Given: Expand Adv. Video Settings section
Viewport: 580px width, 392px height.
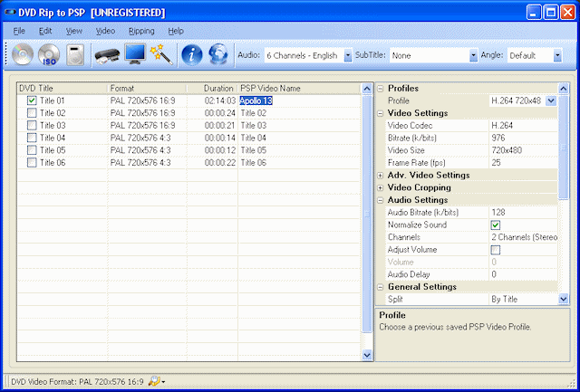Looking at the screenshot, I should click(380, 176).
